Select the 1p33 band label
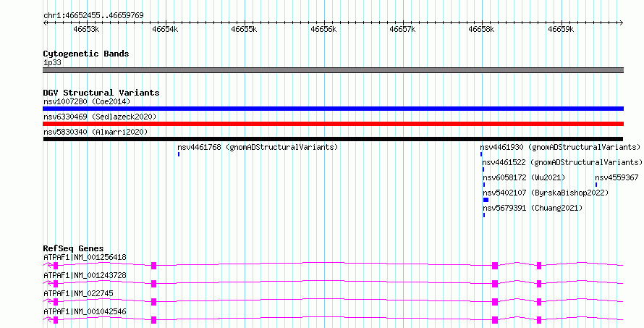 coord(53,63)
